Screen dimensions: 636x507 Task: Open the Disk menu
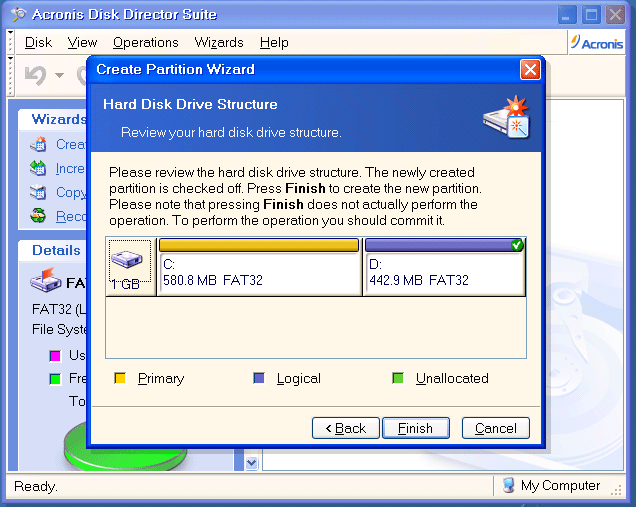38,43
